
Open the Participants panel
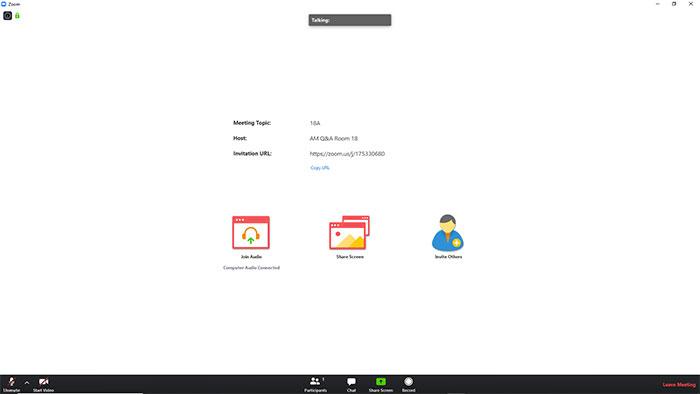tap(316, 384)
